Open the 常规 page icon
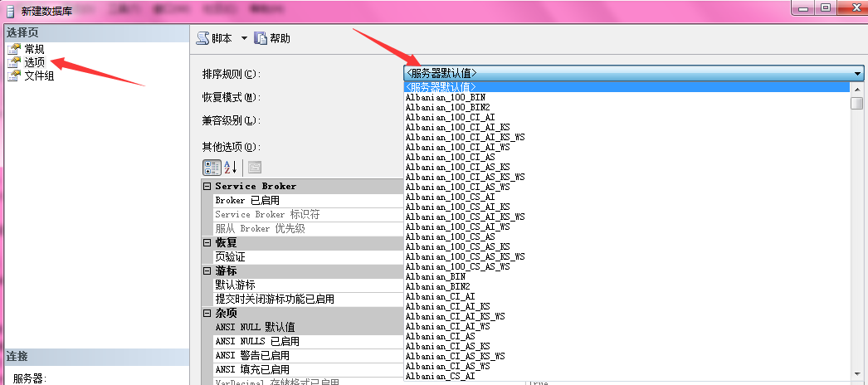Viewport: 868px width, 385px height. pos(14,49)
